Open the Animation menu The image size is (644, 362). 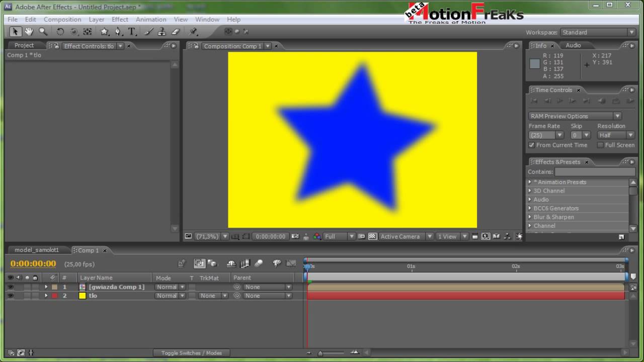(151, 19)
